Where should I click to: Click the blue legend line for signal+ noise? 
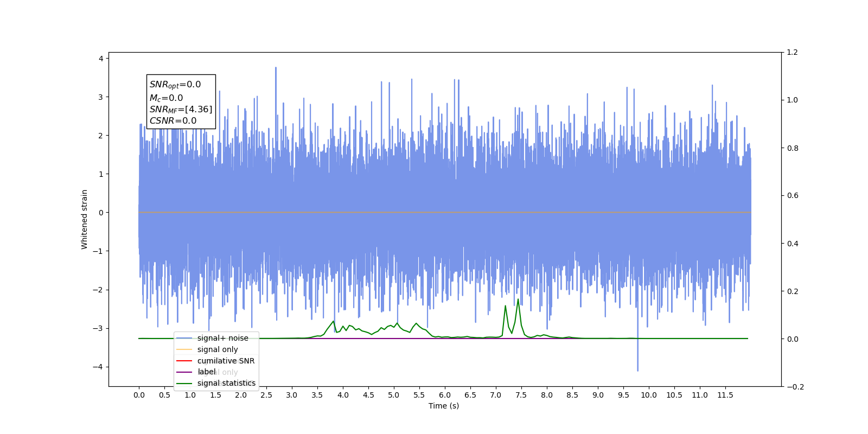coord(184,338)
